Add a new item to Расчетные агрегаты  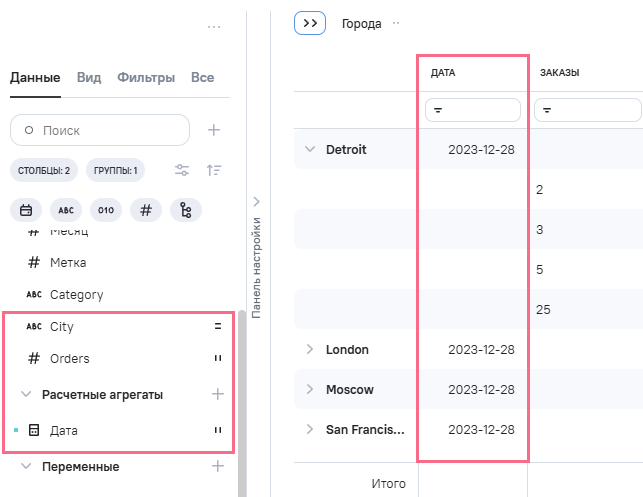217,394
